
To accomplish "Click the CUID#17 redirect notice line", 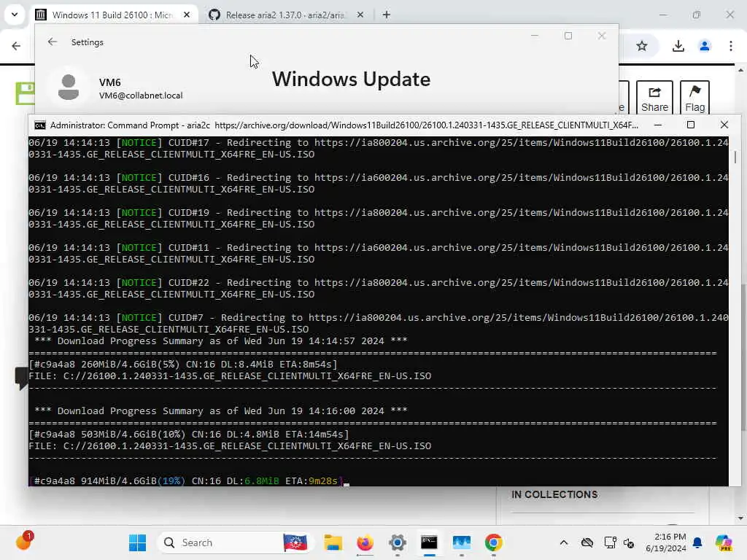I will tap(379, 148).
